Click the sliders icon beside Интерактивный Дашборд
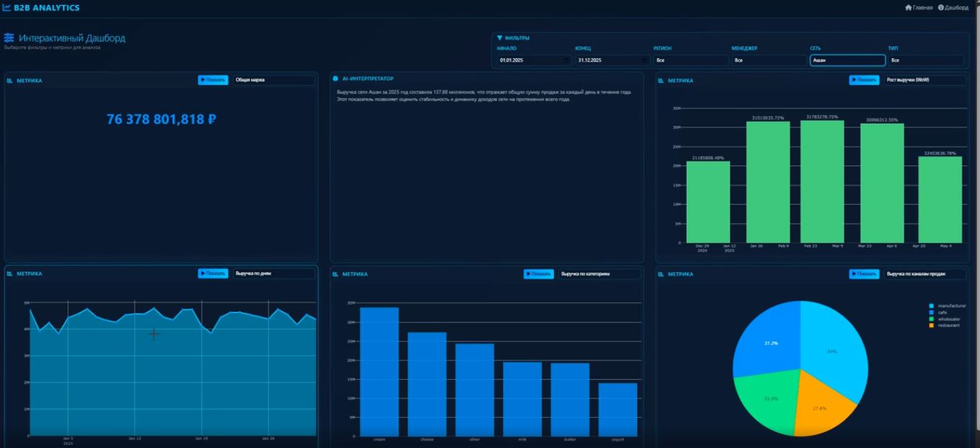The image size is (980, 448). pyautogui.click(x=9, y=38)
